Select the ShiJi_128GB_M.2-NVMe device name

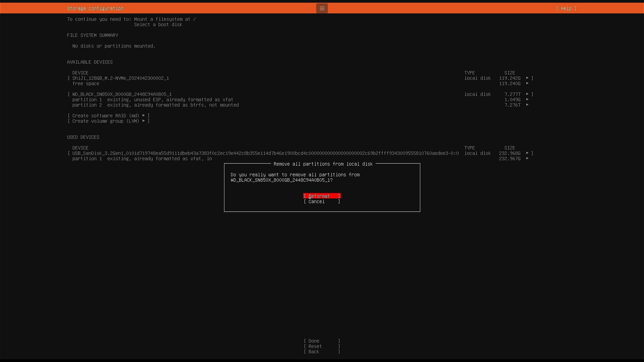click(x=120, y=78)
